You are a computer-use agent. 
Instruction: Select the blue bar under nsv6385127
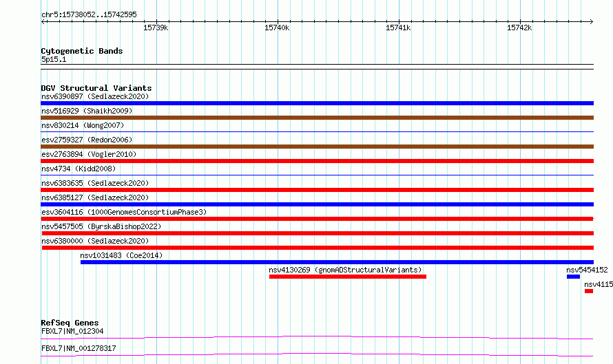317,204
